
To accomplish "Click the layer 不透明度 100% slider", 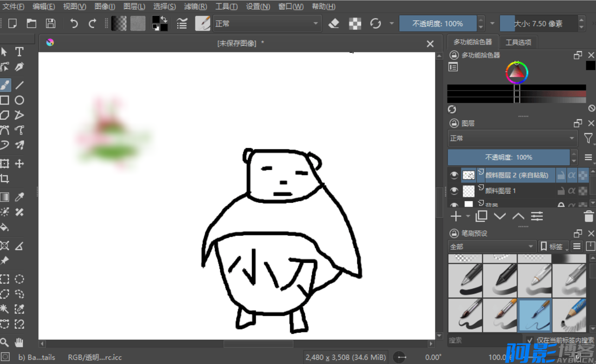I will 508,157.
